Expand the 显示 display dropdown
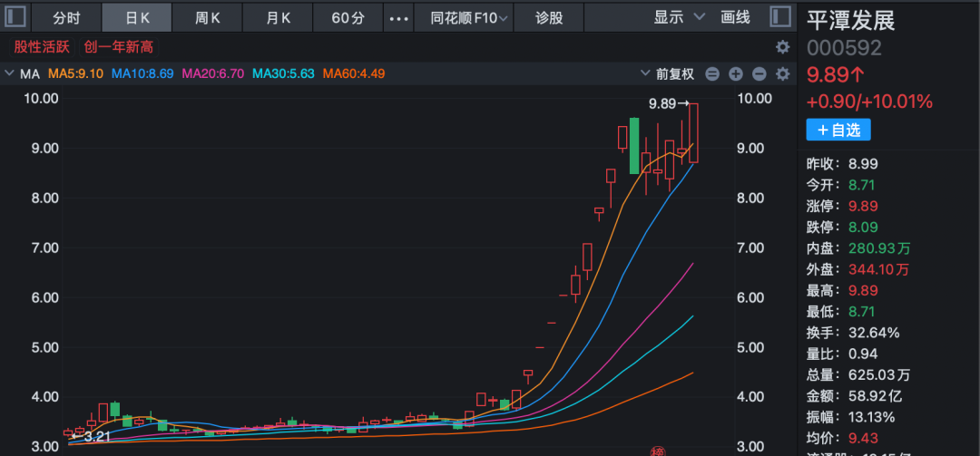This screenshot has height=456, width=980. pyautogui.click(x=679, y=17)
